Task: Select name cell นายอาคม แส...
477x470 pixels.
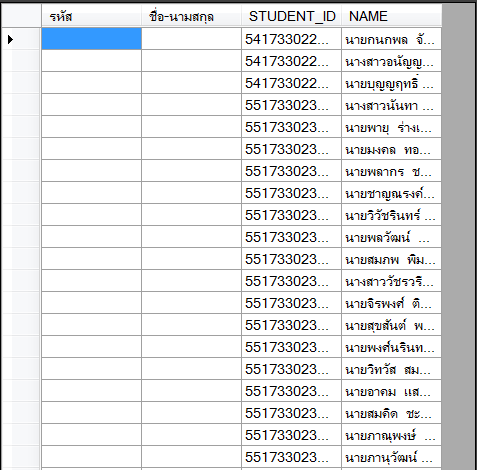Action: pyautogui.click(x=391, y=391)
